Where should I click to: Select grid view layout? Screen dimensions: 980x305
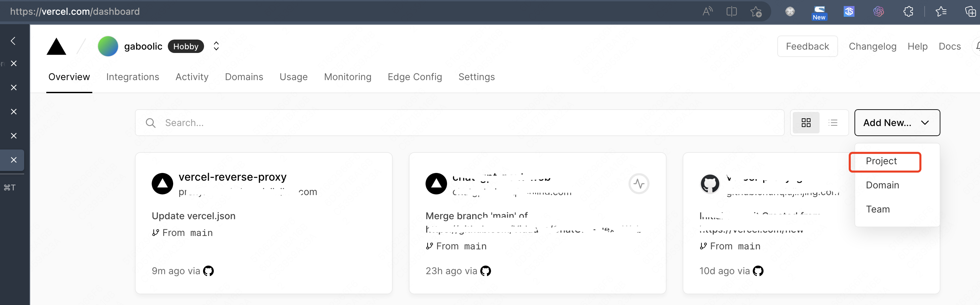coord(806,123)
